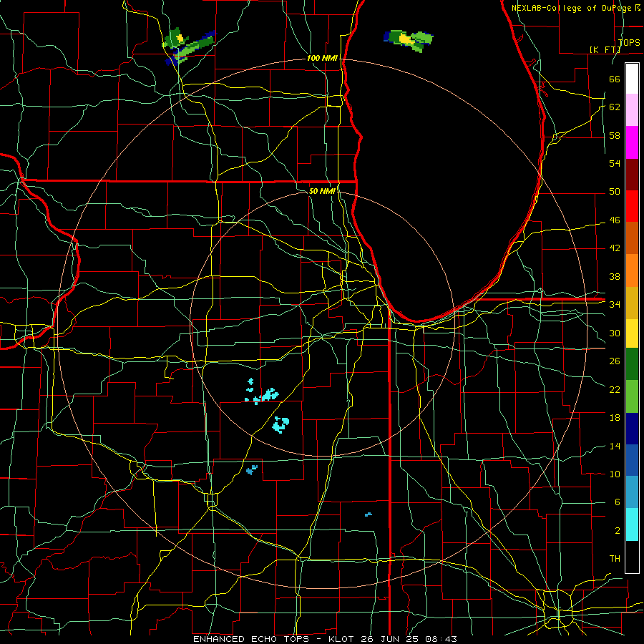
Task: Click the "62" legend value
Action: (615, 107)
